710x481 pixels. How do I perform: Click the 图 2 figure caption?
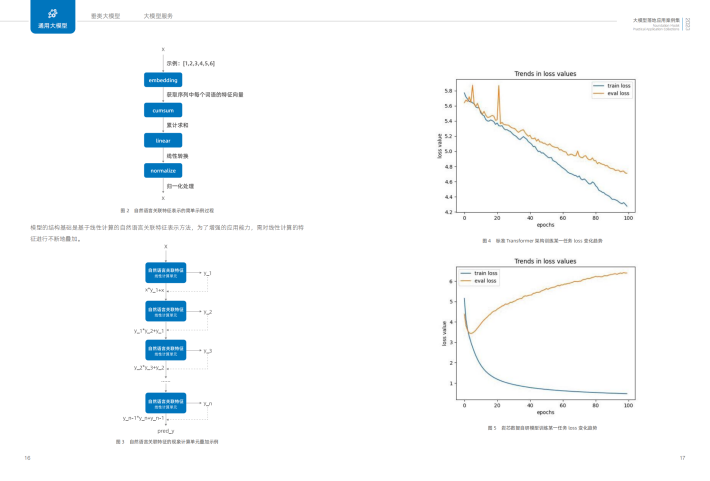[167, 211]
